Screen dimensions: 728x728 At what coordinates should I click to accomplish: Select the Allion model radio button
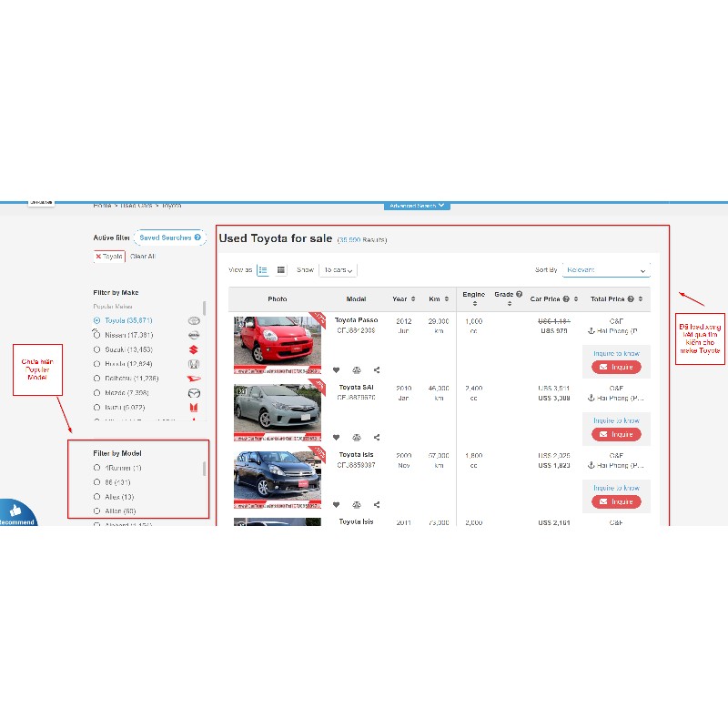tap(96, 511)
